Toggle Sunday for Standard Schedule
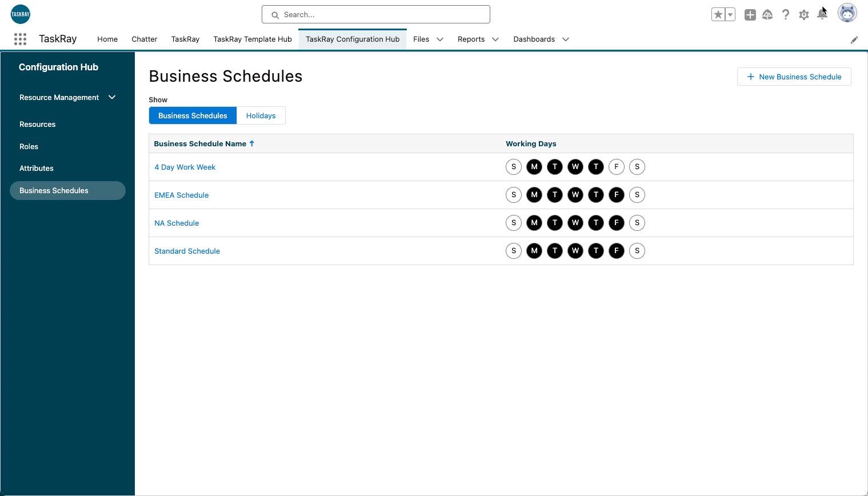 pos(514,251)
